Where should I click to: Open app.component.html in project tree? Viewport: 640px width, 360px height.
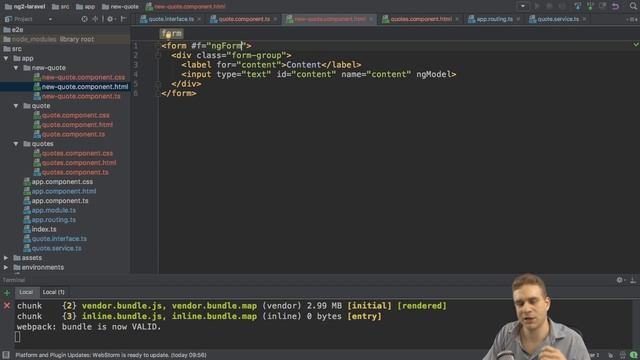click(x=64, y=191)
